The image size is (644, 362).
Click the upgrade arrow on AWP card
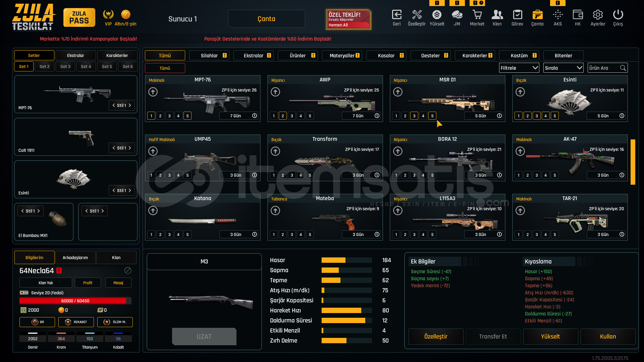275,92
